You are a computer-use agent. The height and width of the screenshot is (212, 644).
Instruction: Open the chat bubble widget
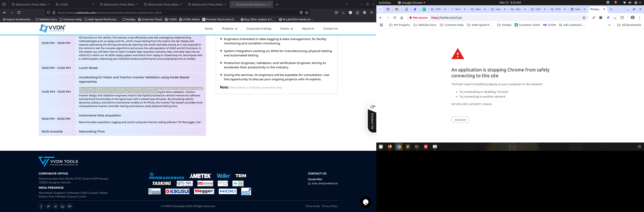(x=366, y=202)
